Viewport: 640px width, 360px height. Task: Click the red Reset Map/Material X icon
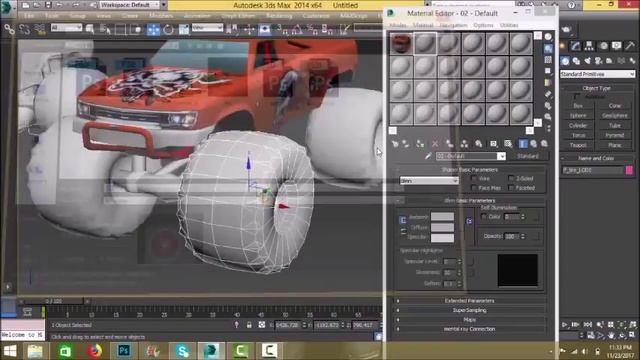coord(435,144)
